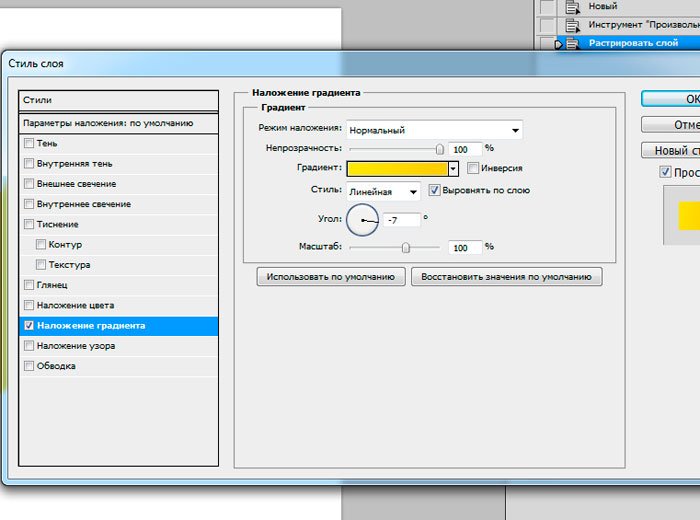Turn off the Наложение градиента checkbox
Screen dimensions: 700x520
point(28,325)
